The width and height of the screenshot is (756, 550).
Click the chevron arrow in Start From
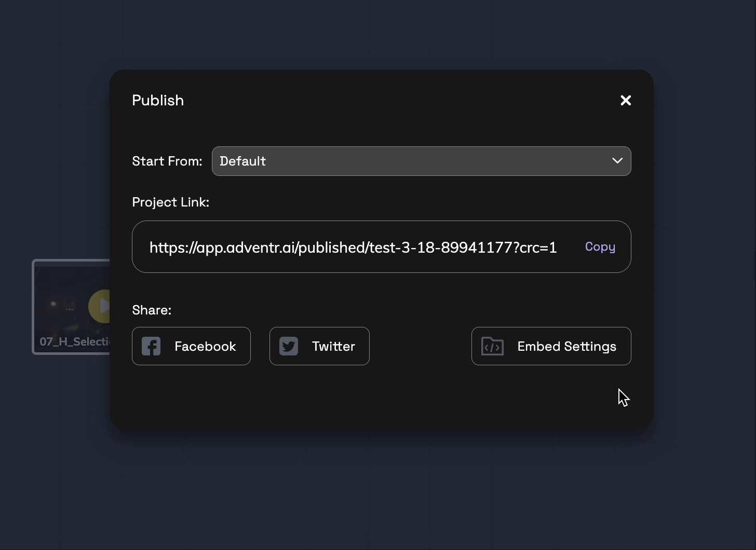tap(617, 161)
